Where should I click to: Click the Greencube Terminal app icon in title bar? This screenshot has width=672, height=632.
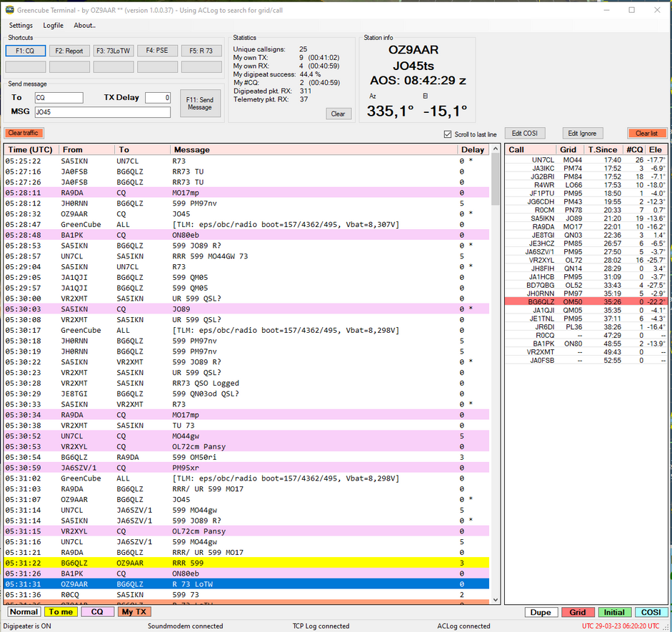pyautogui.click(x=9, y=10)
